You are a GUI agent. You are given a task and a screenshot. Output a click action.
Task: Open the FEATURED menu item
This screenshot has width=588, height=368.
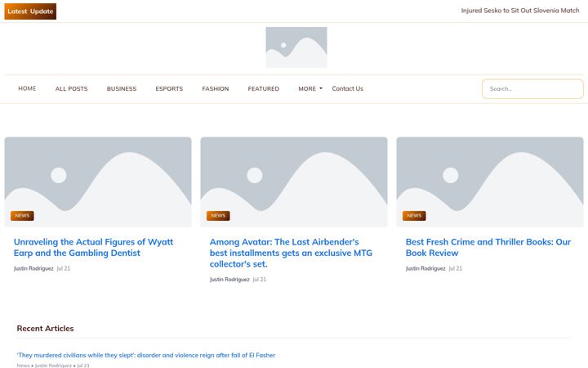(x=263, y=88)
